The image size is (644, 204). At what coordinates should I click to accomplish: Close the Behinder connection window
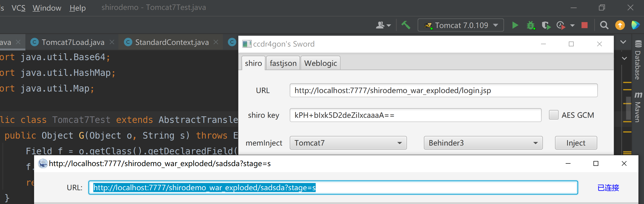pos(624,163)
